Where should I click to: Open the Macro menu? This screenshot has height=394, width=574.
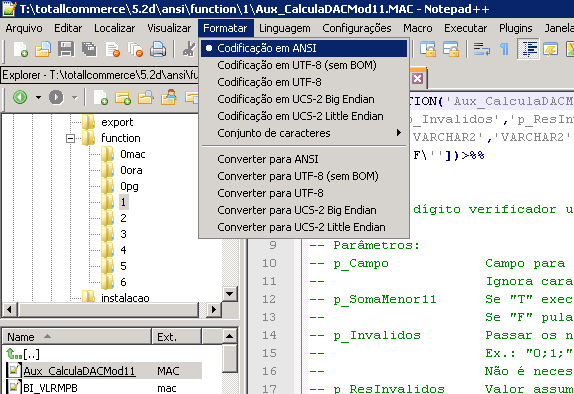(418, 28)
